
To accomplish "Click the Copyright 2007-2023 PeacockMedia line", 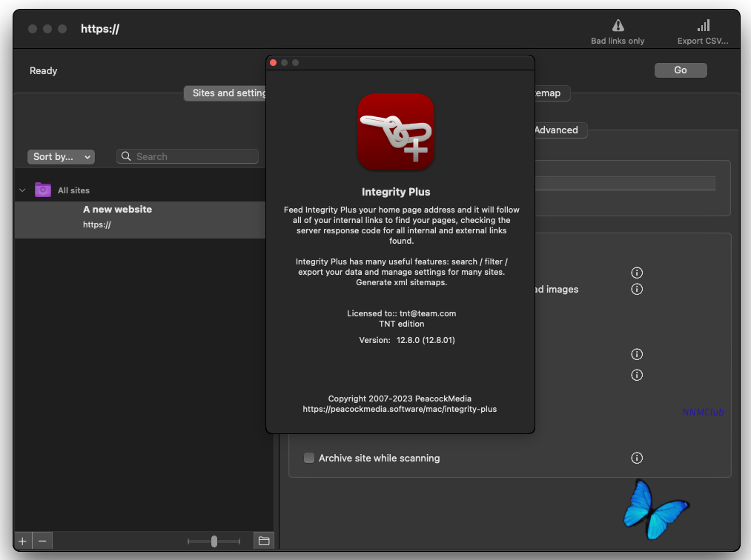I will (400, 399).
